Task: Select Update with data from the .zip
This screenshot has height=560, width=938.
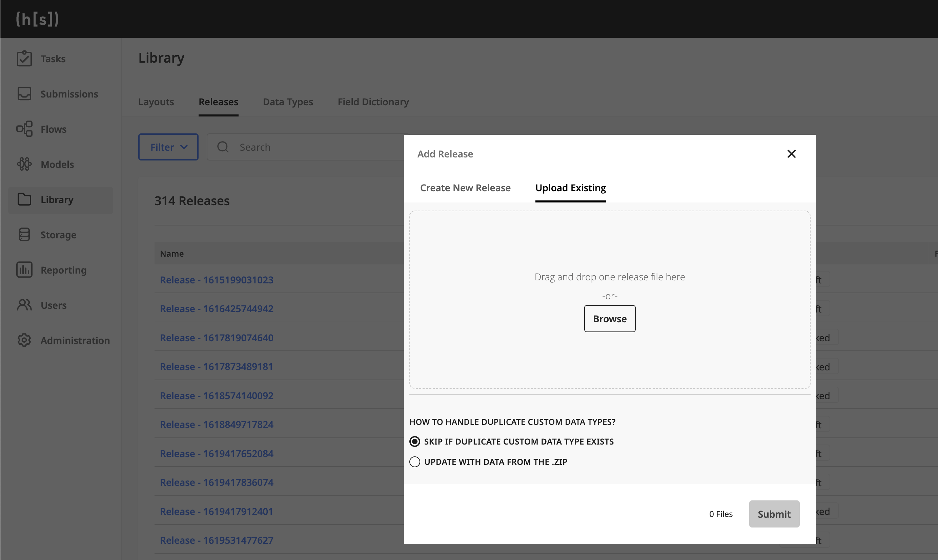Action: (415, 462)
